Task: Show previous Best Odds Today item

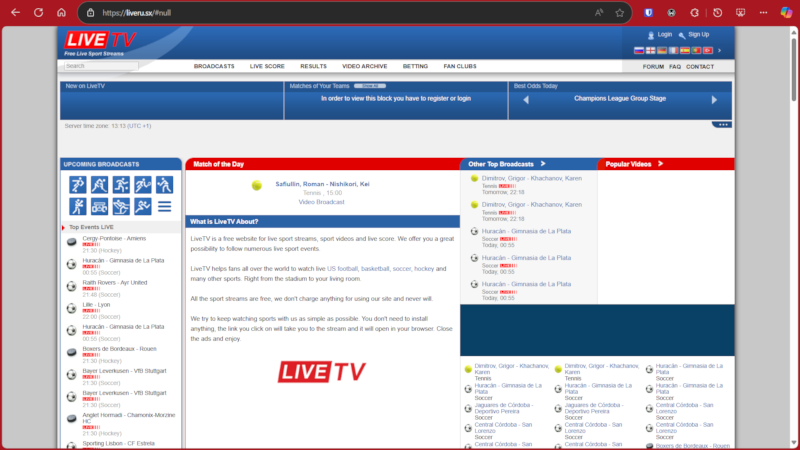Action: tap(526, 100)
